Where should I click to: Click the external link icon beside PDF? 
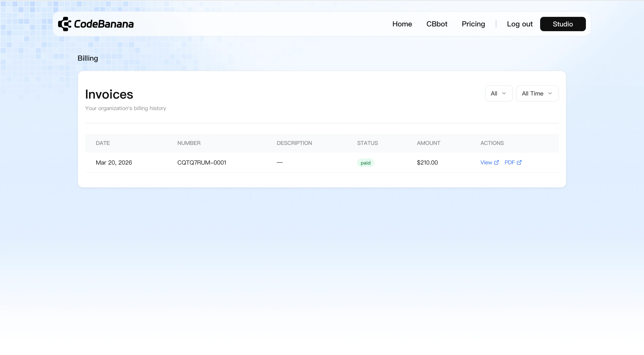pyautogui.click(x=519, y=163)
